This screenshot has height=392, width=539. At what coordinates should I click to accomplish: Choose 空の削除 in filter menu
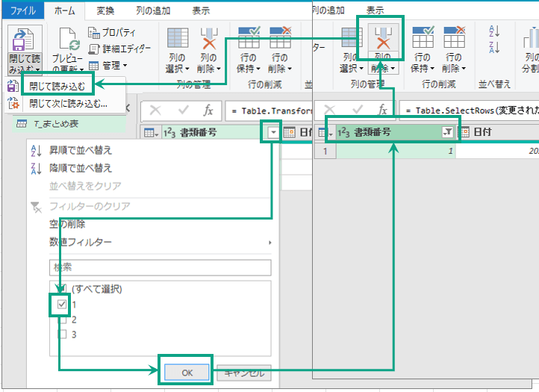click(x=67, y=224)
